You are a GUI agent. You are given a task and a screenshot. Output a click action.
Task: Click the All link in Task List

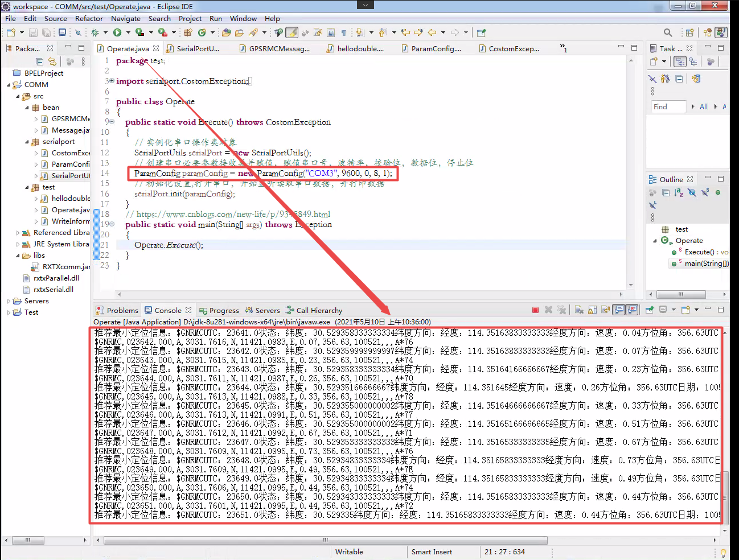click(x=704, y=106)
